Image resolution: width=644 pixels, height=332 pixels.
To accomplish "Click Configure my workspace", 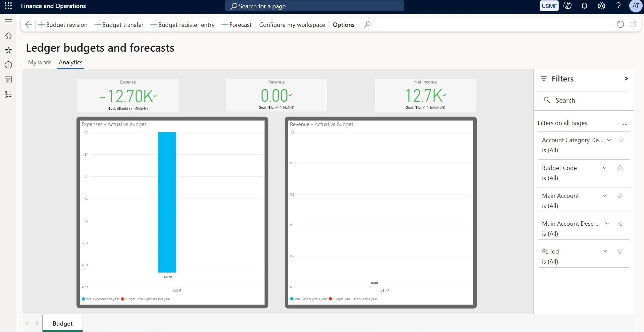I will pyautogui.click(x=292, y=25).
